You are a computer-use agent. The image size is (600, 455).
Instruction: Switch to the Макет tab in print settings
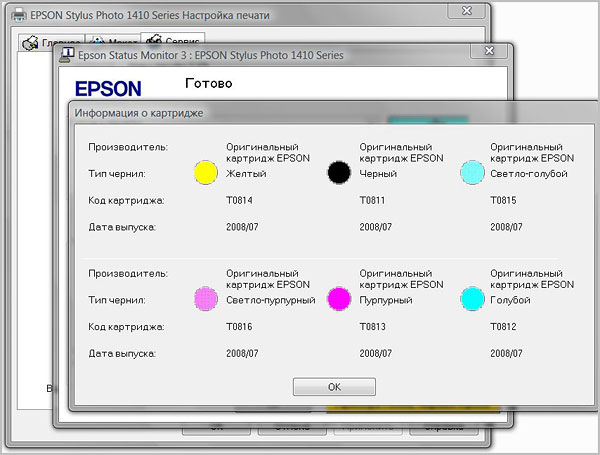point(113,42)
